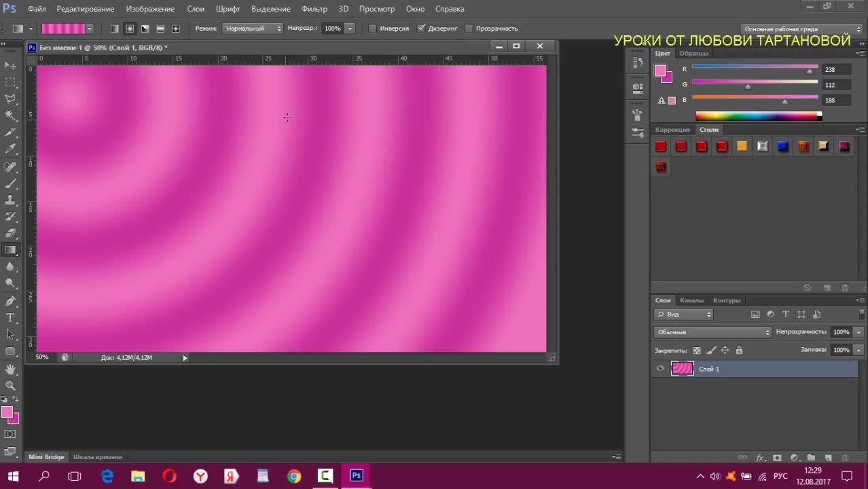Open the Изображение menu

(x=150, y=9)
